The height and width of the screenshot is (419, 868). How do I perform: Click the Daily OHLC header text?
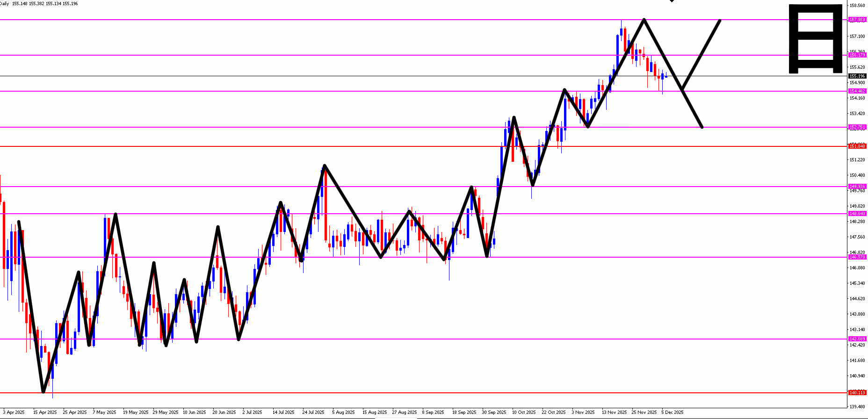click(39, 4)
